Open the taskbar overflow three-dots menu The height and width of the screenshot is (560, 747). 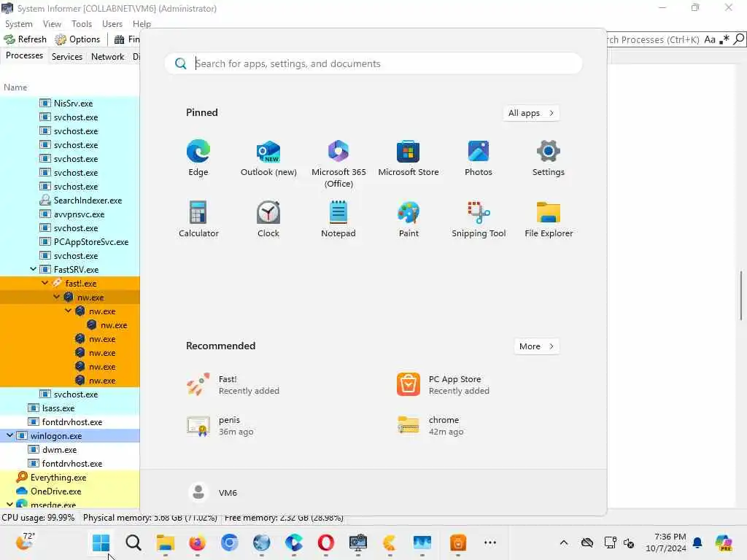point(489,542)
